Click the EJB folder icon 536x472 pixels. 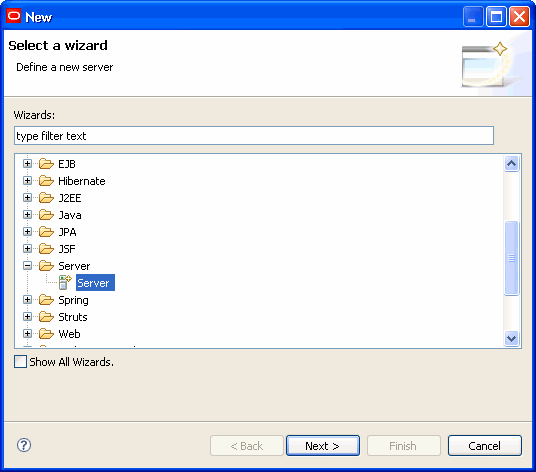coord(46,164)
